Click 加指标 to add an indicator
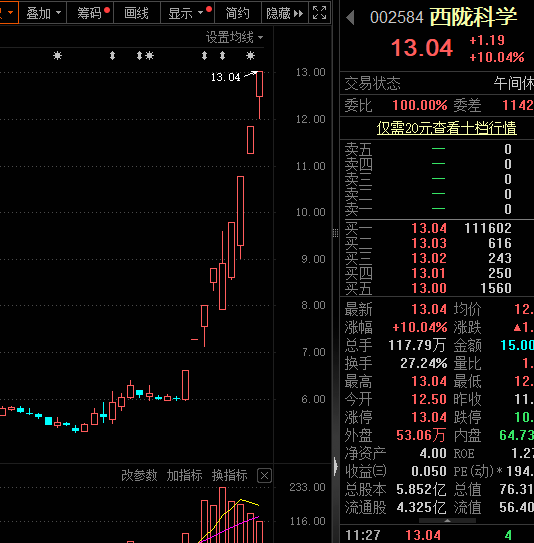Screen dimensions: 534x543 (184, 475)
